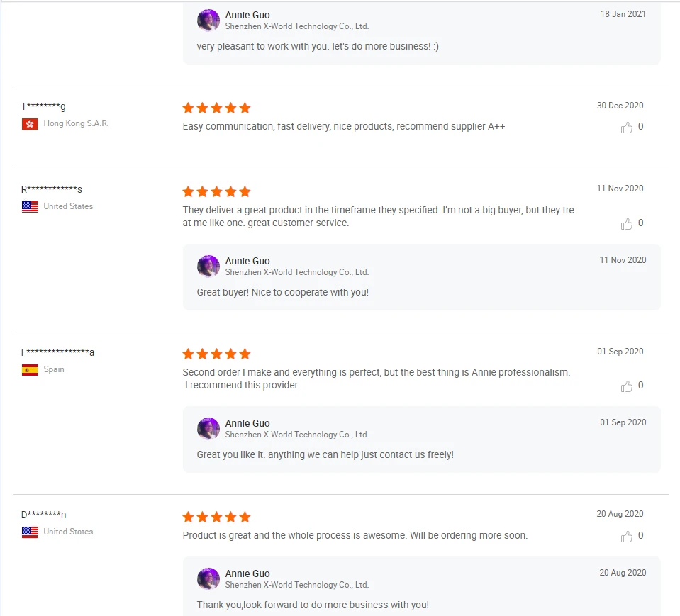
Task: Click the five-star rating on the Spain review
Action: 216,354
